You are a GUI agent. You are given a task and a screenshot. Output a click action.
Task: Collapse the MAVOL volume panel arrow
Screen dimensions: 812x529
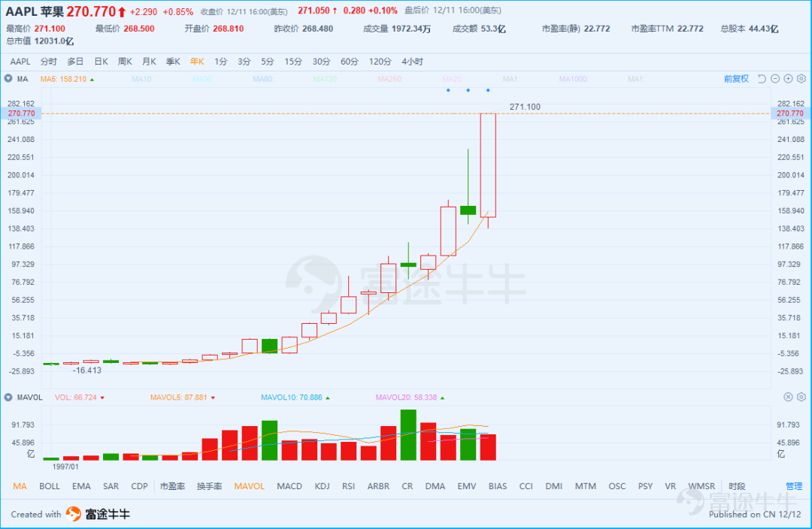8,398
